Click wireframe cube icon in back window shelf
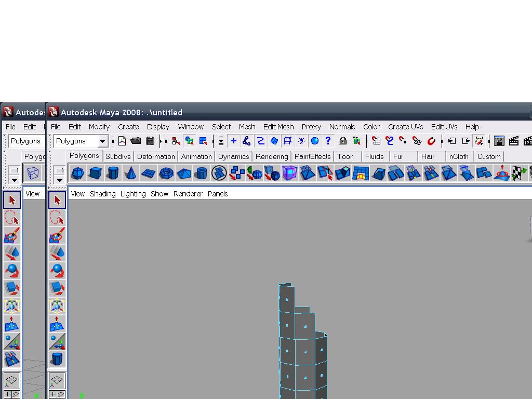 click(33, 173)
